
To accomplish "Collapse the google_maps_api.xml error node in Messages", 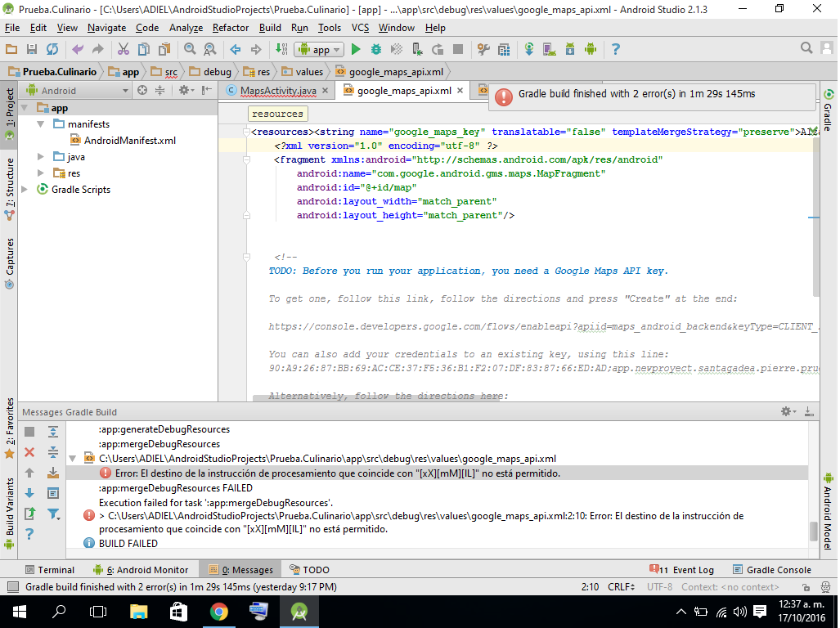I will coord(73,459).
